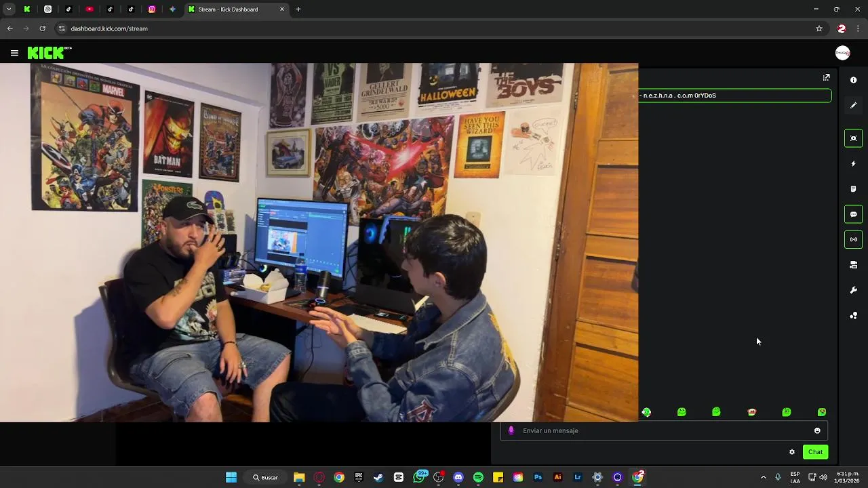
Task: Open the lightning quick actions icon
Action: (853, 163)
